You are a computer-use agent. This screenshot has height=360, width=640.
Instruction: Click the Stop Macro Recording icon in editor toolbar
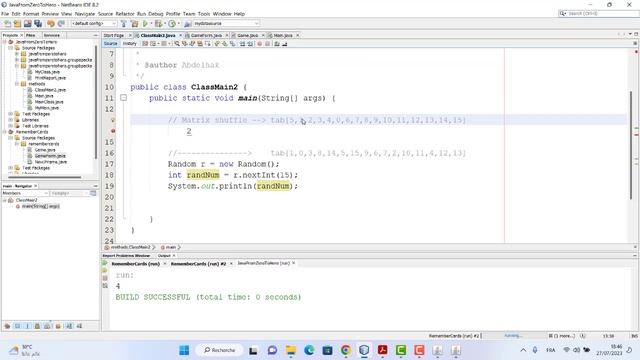coord(267,44)
